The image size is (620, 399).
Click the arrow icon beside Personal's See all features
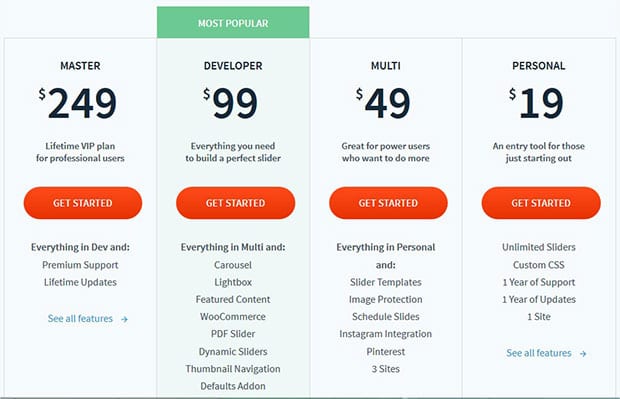[x=583, y=354]
